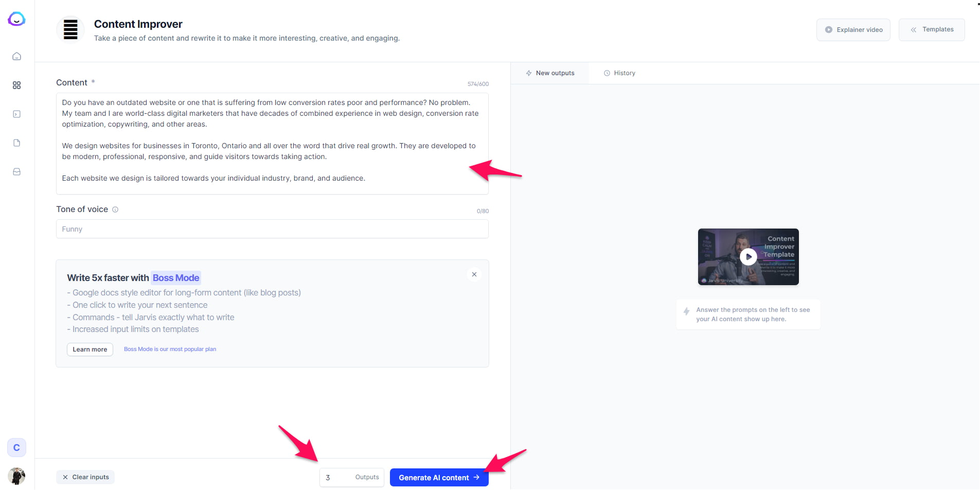Viewport: 980px width, 490px height.
Task: Click the workspace 'C' badge
Action: pos(16,447)
